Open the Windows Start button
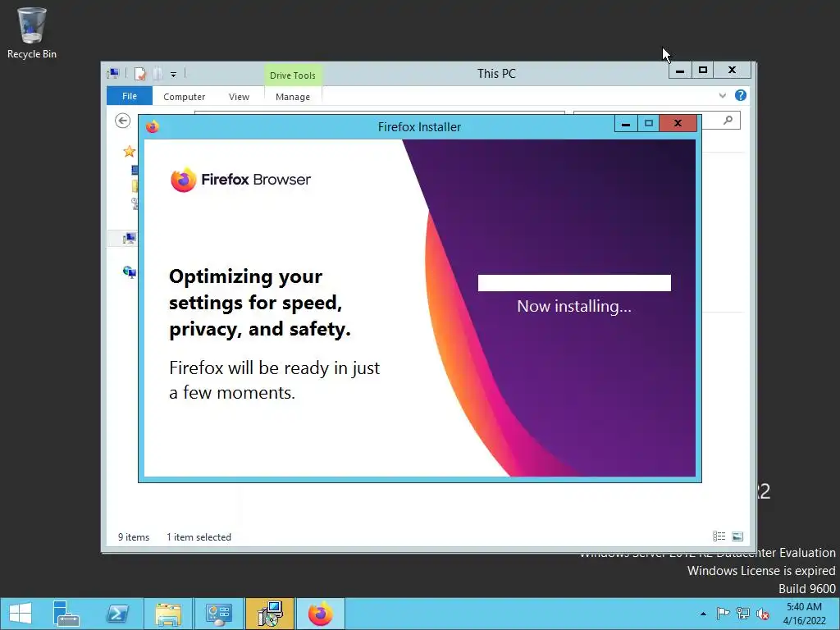Image resolution: width=840 pixels, height=630 pixels. point(21,614)
